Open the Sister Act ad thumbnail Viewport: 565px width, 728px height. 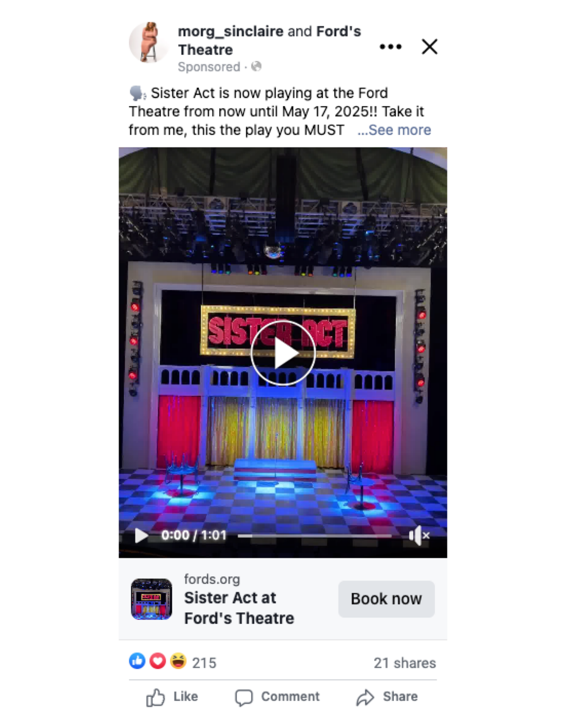152,599
